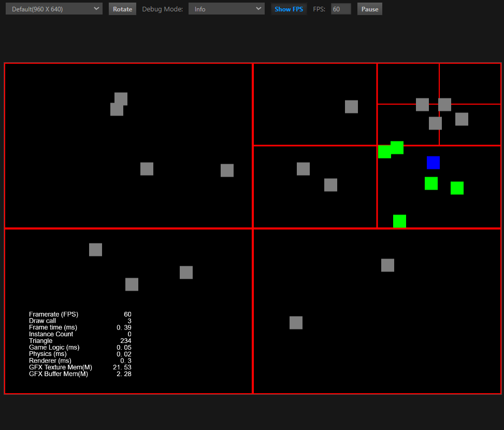The height and width of the screenshot is (430, 504).
Task: Click the Triangle value 234
Action: (126, 341)
